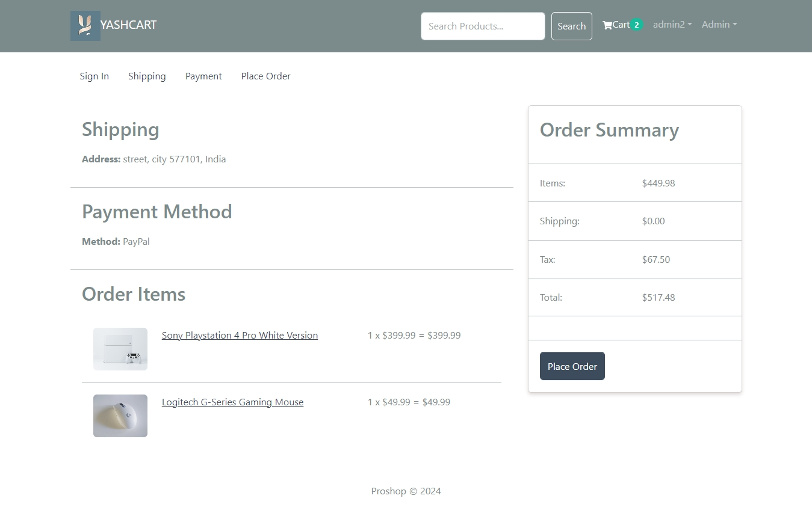Click the shopping cart icon
The height and width of the screenshot is (519, 812).
tap(607, 24)
